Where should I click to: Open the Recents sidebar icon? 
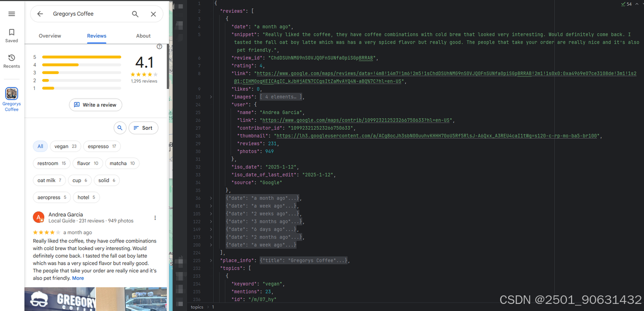pyautogui.click(x=12, y=61)
